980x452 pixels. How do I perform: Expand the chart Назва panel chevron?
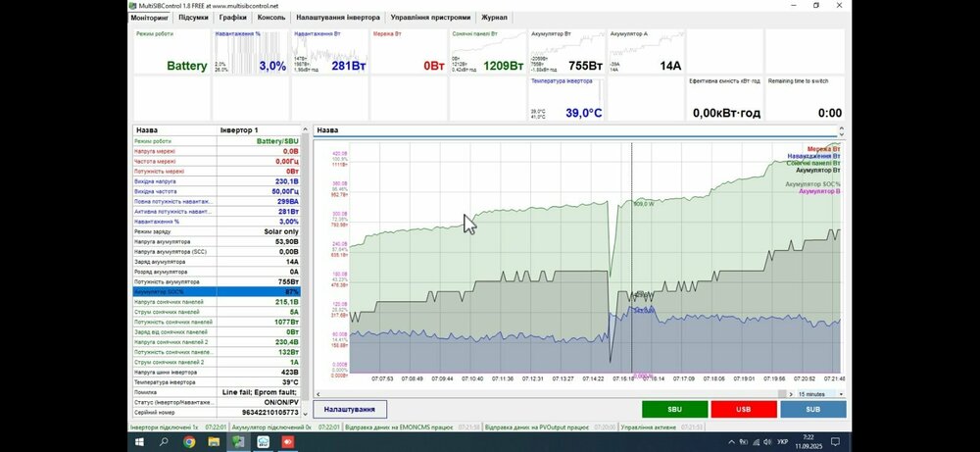[838, 129]
